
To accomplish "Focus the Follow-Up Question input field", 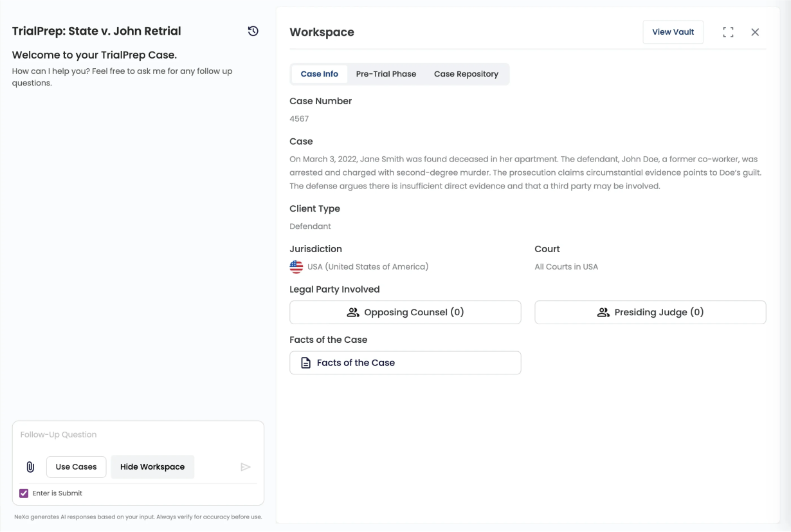I will 138,435.
